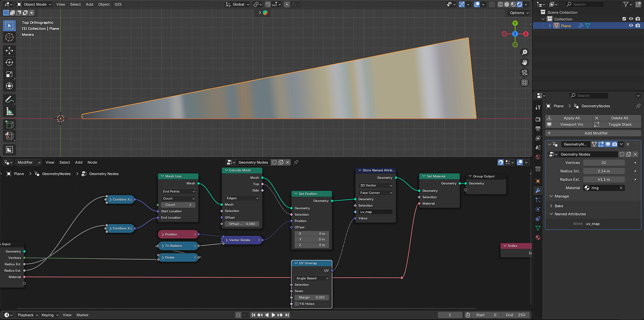The image size is (644, 320).
Task: Open the Modifiers properties tab wrench icon
Action: tap(538, 191)
